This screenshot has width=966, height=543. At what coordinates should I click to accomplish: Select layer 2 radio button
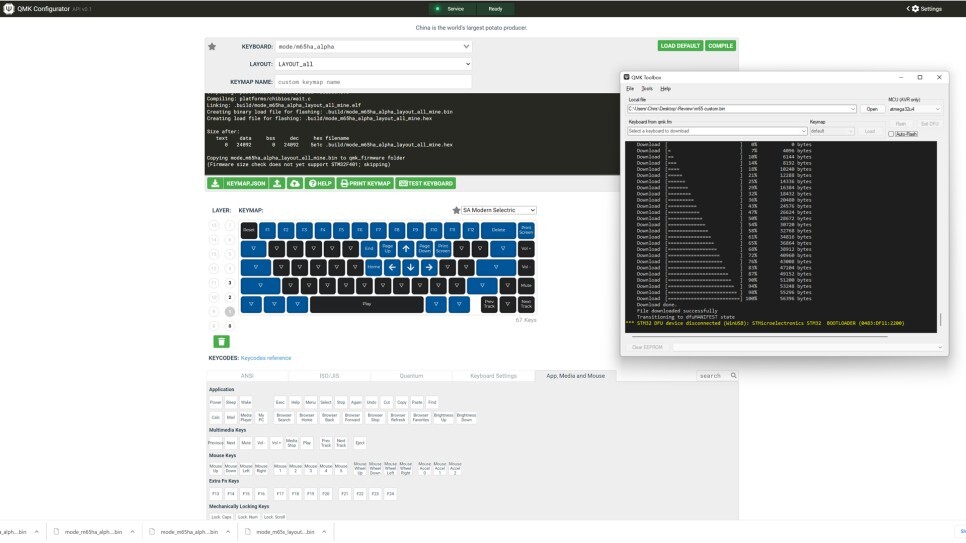(x=229, y=297)
